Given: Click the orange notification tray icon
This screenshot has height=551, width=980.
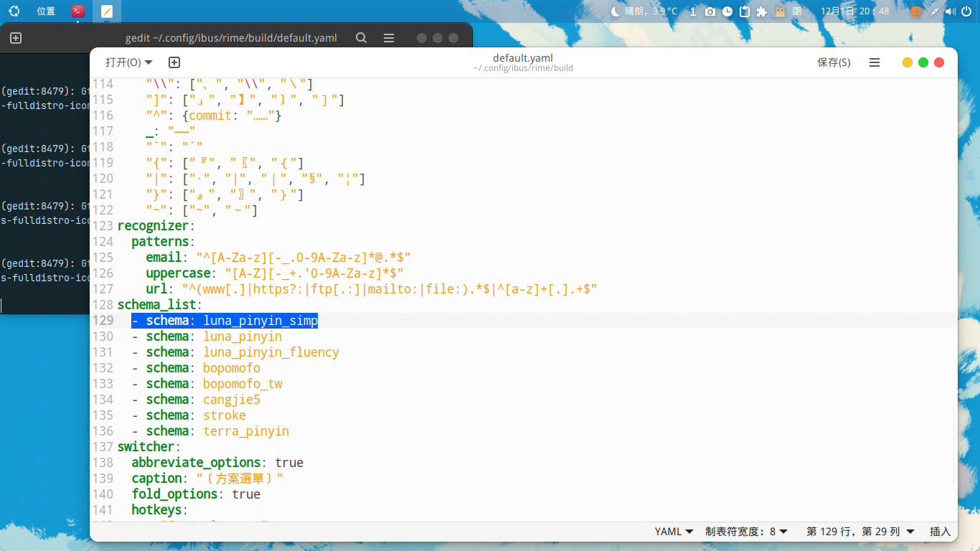Looking at the screenshot, I should [x=916, y=11].
